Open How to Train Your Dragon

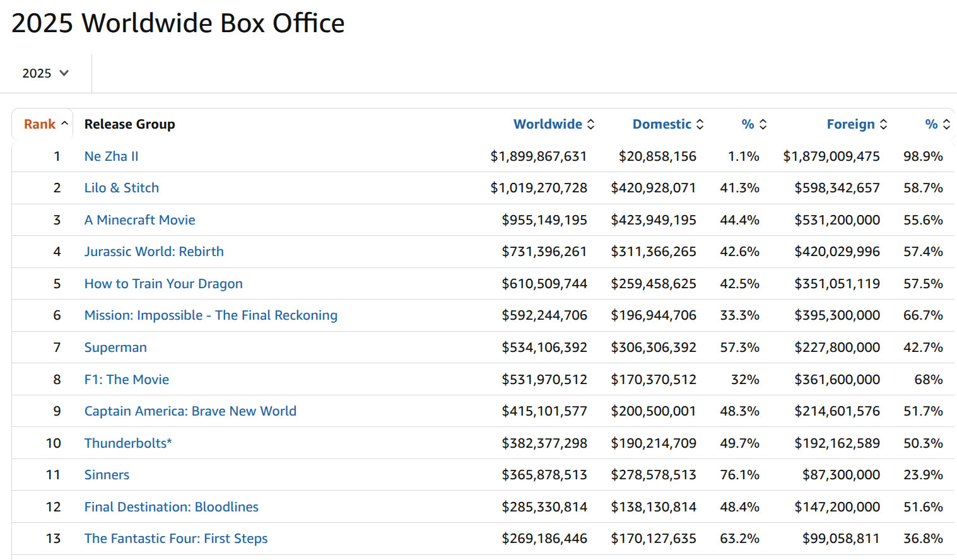163,284
